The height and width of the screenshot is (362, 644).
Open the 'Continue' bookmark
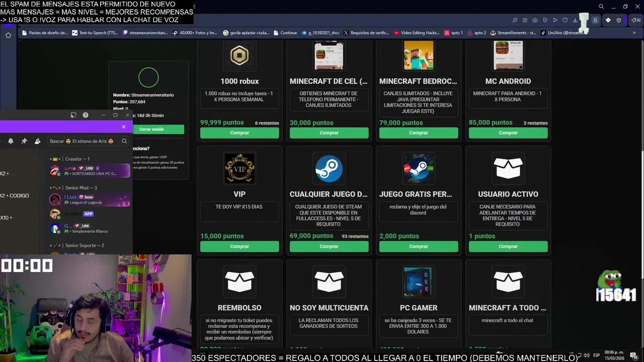click(285, 33)
